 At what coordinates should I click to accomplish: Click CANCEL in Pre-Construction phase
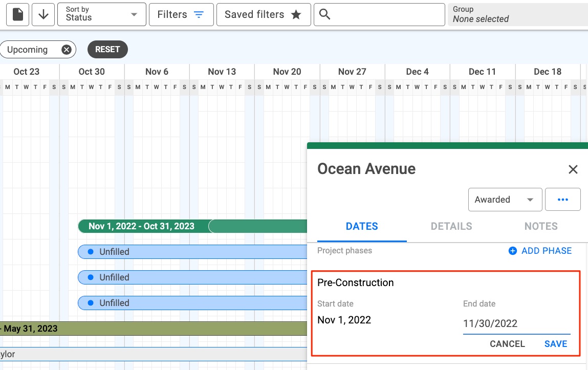point(507,344)
